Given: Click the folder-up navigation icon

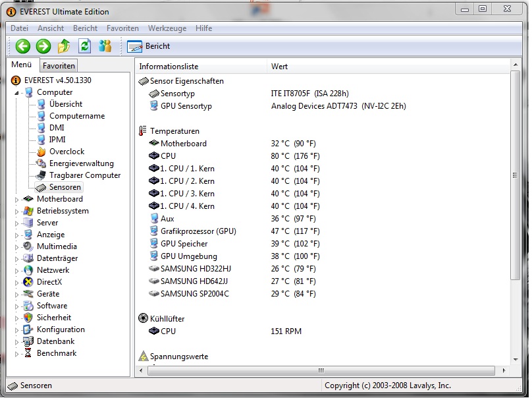Looking at the screenshot, I should pos(64,46).
